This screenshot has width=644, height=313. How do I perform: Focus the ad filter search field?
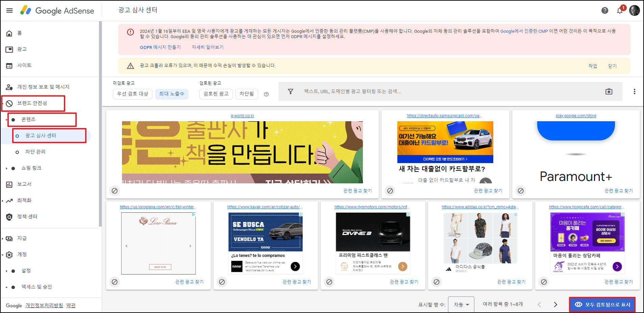(x=449, y=92)
